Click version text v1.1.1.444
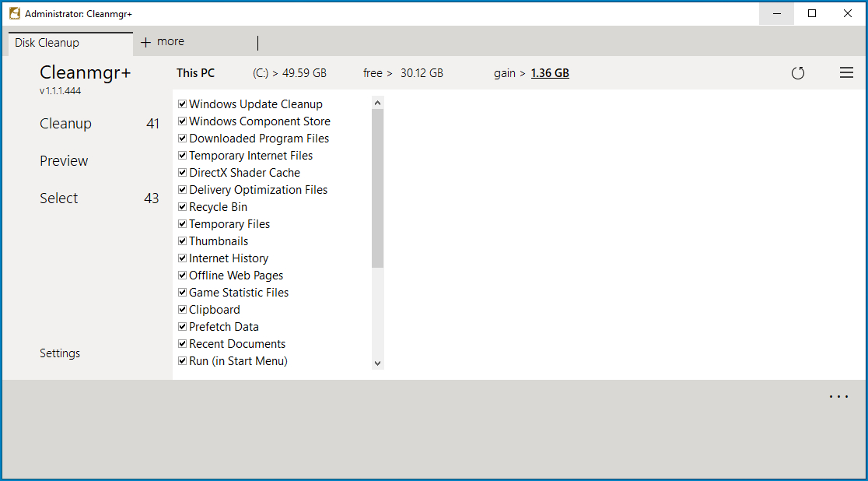The image size is (868, 481). [61, 91]
